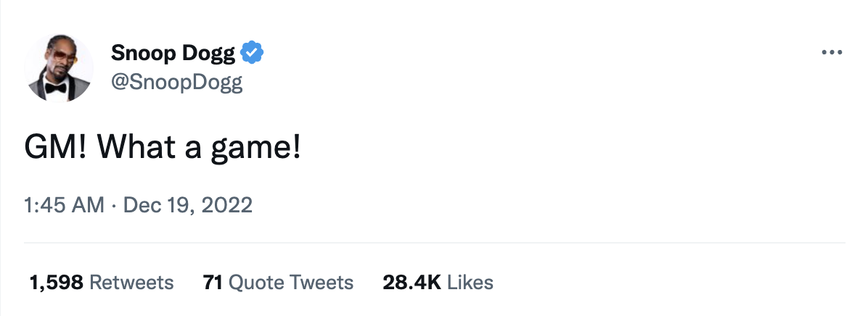The width and height of the screenshot is (868, 316).
Task: View the Retweets list via its label
Action: pyautogui.click(x=131, y=282)
